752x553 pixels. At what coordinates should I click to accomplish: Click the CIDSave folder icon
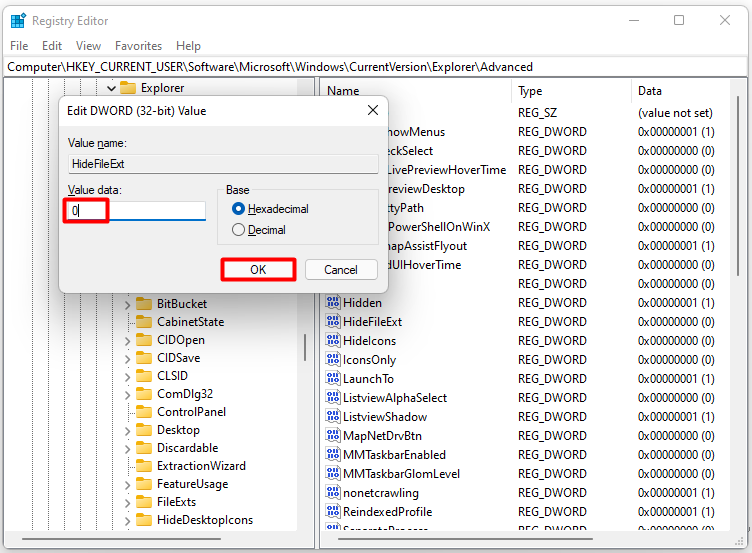(144, 358)
